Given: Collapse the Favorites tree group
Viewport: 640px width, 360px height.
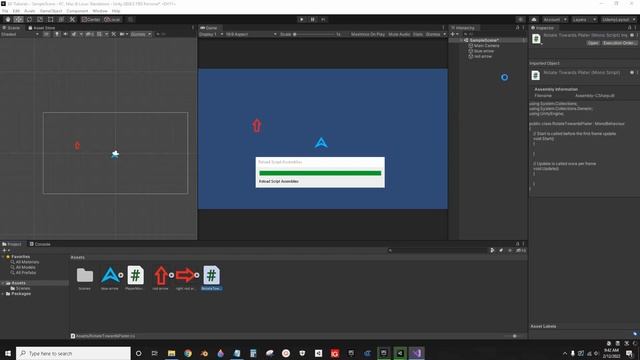Looking at the screenshot, I should coord(3,257).
